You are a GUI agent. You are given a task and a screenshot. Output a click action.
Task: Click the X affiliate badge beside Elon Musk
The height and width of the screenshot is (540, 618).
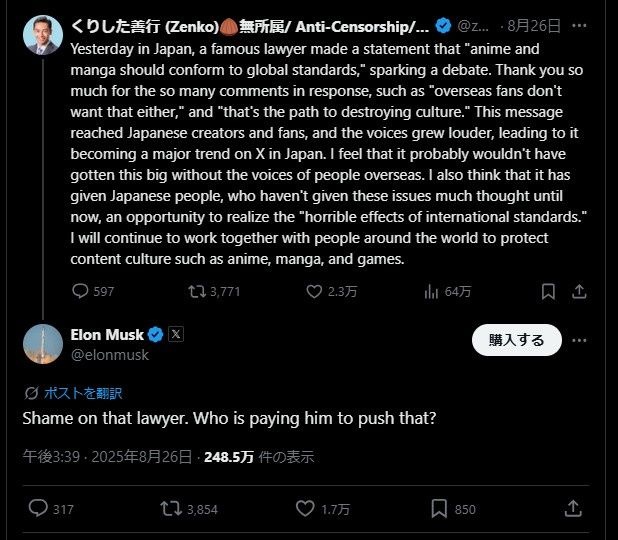point(177,335)
